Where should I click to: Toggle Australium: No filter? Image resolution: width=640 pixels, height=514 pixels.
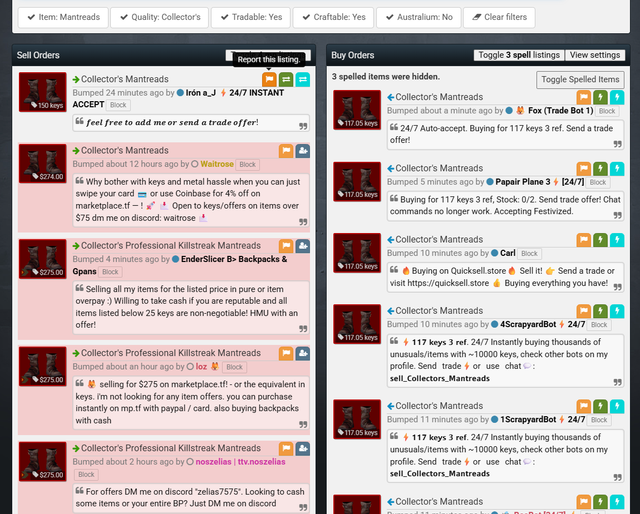pyautogui.click(x=419, y=17)
